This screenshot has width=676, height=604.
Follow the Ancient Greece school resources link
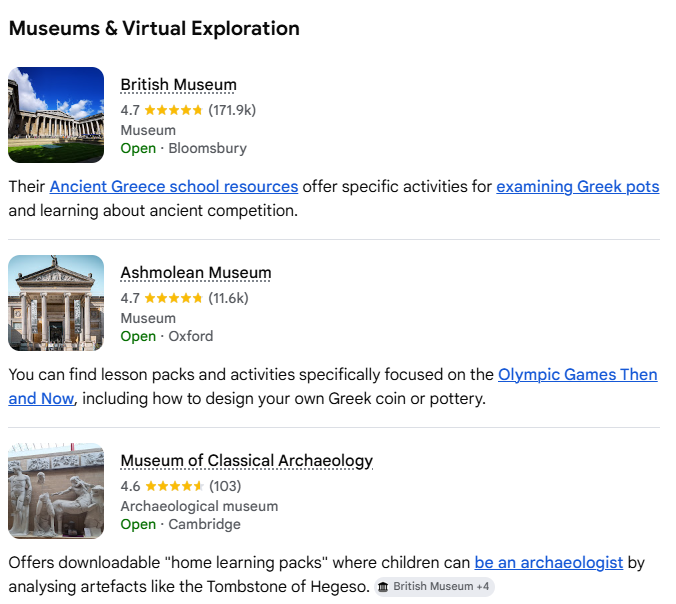pos(174,186)
